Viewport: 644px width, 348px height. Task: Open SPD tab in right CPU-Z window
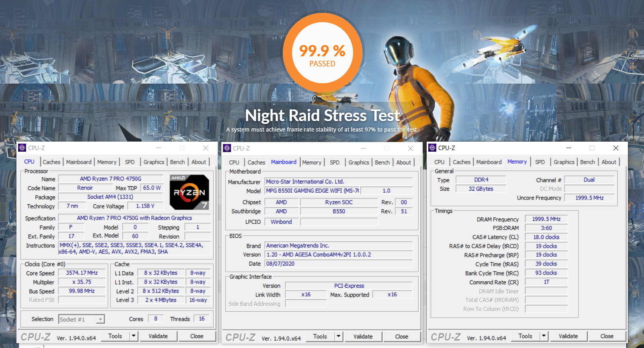[x=540, y=162]
